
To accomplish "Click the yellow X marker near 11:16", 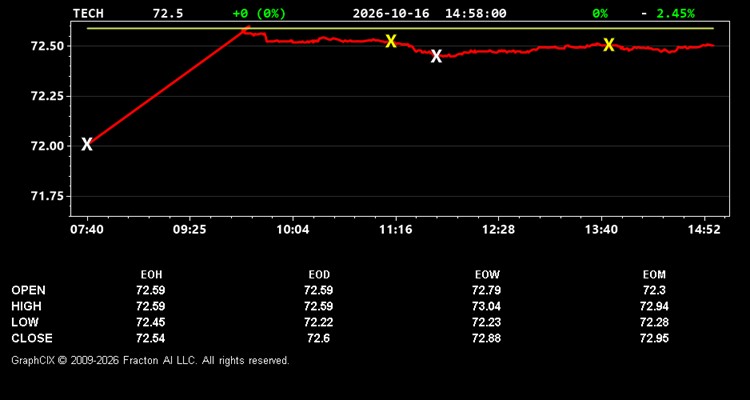I will coord(391,41).
